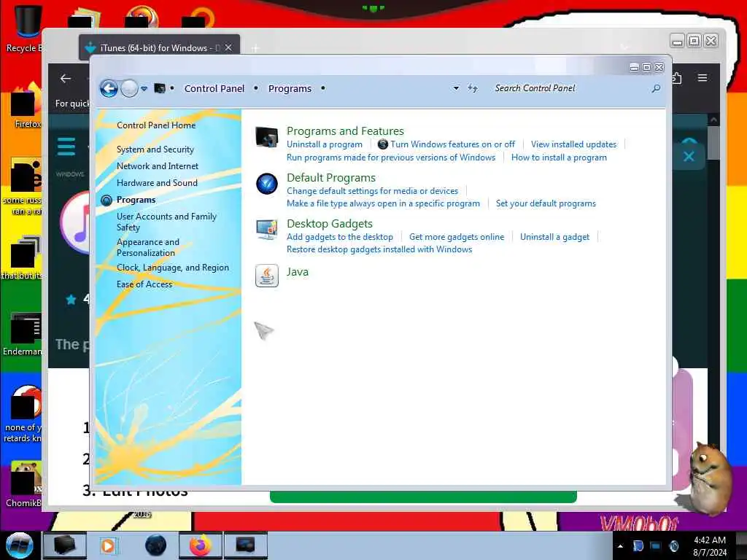
Task: Open the Firefox hamburger menu
Action: click(703, 77)
